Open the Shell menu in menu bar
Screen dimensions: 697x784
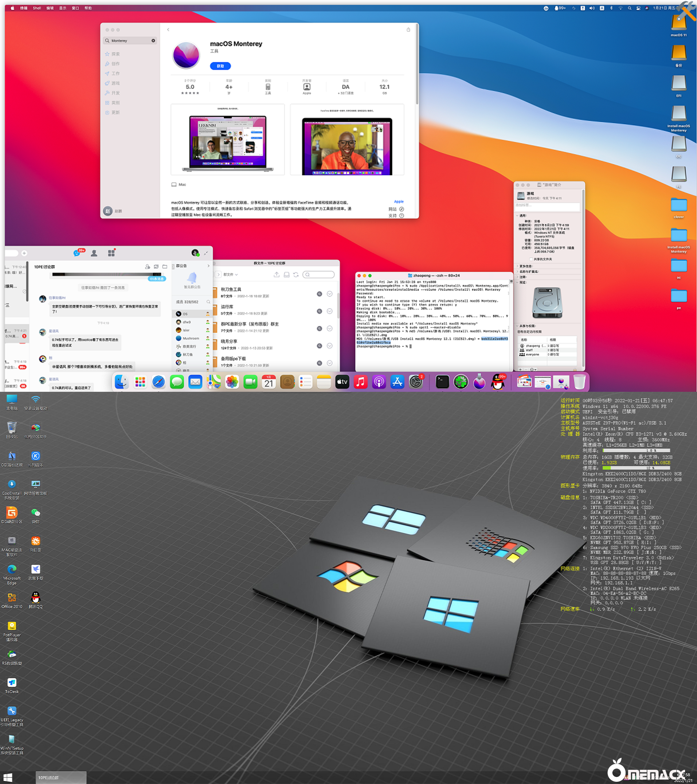(x=37, y=8)
